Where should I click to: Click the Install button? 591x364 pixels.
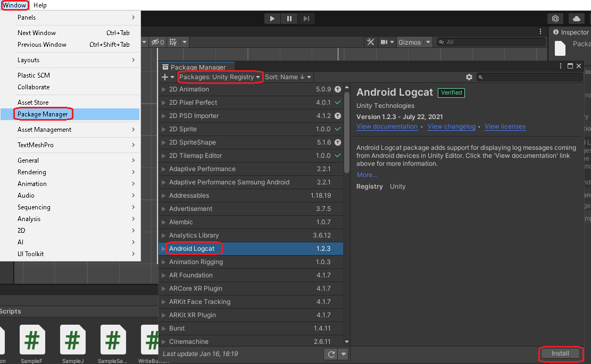coord(560,353)
